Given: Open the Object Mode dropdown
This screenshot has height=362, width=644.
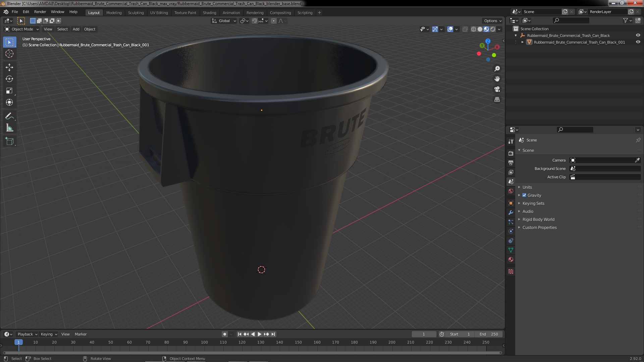Looking at the screenshot, I should [x=22, y=29].
